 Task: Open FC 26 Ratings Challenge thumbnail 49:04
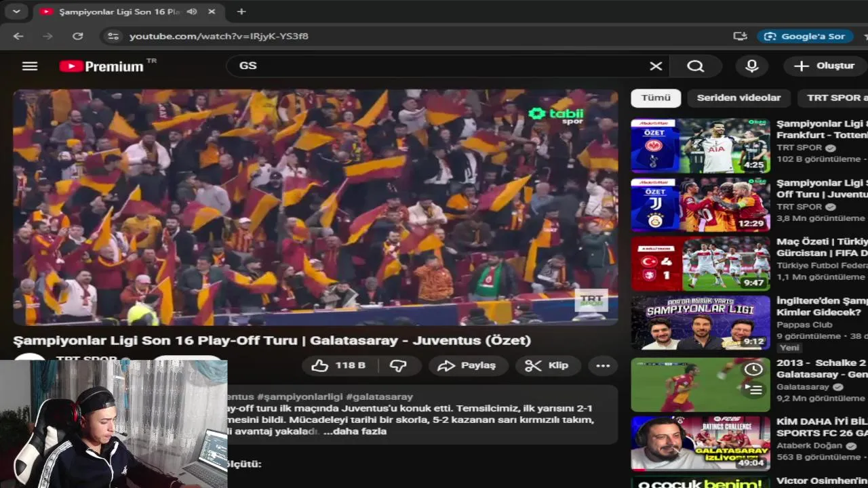coord(701,443)
